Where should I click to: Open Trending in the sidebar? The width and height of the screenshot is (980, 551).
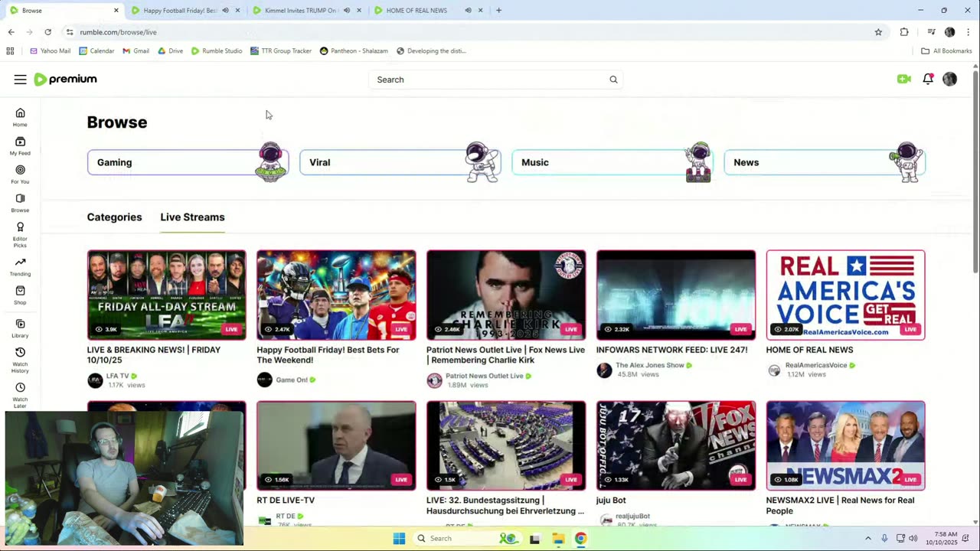tap(20, 266)
